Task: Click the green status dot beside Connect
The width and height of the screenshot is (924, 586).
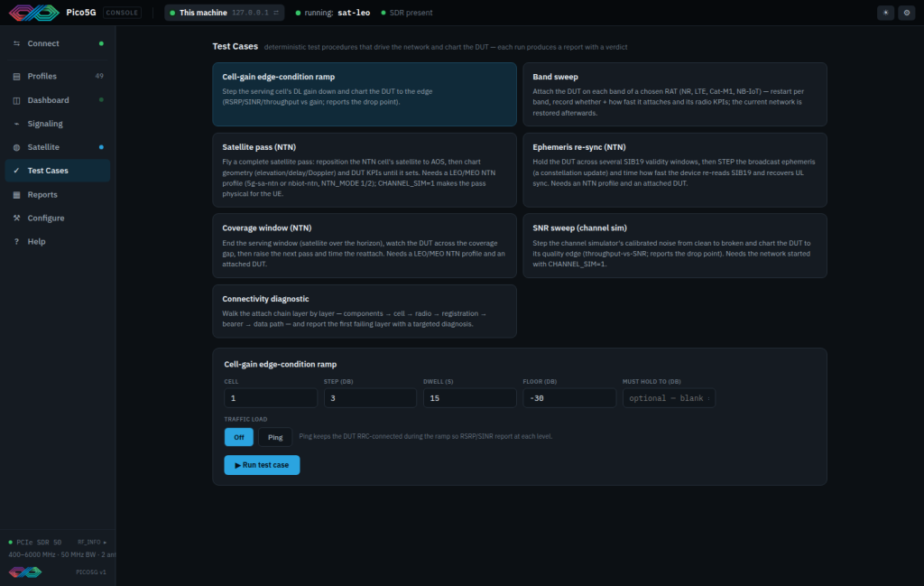Action: [101, 43]
